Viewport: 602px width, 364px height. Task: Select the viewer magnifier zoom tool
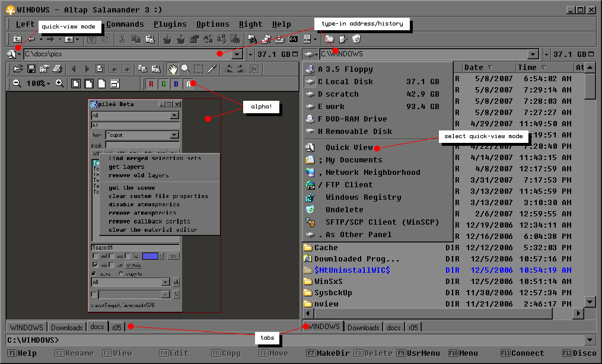point(186,69)
